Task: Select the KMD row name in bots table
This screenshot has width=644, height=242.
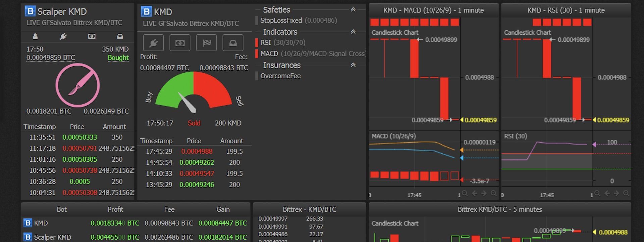Action: pos(41,223)
